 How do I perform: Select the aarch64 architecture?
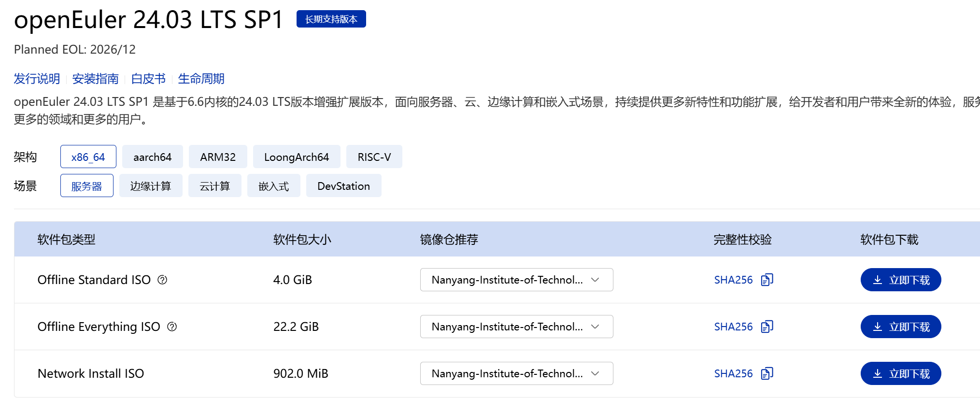(153, 157)
